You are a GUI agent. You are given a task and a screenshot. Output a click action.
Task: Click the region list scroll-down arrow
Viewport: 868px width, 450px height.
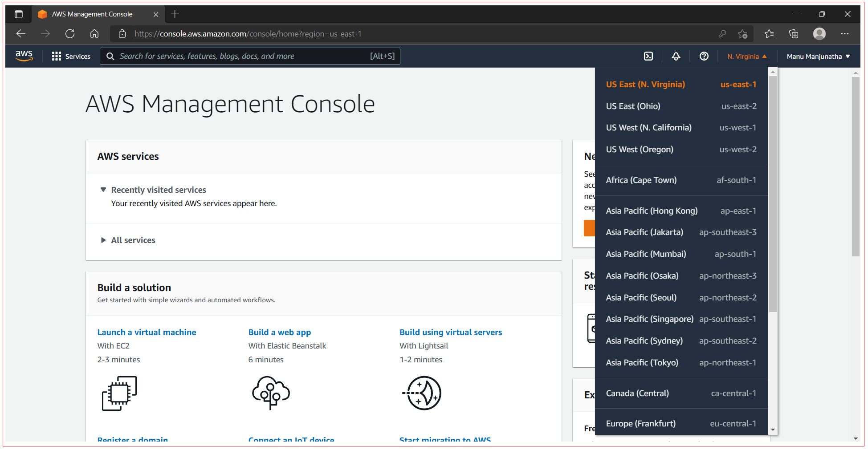773,430
